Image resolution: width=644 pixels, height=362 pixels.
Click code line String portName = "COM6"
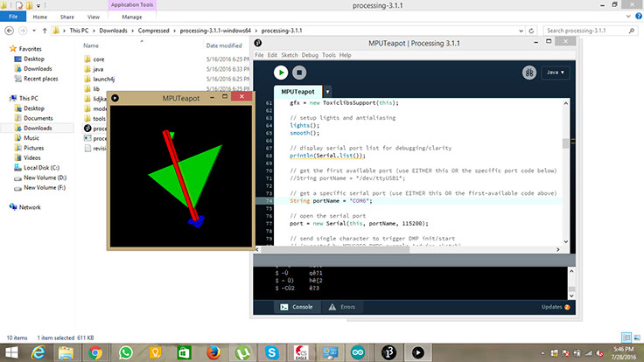pos(331,201)
